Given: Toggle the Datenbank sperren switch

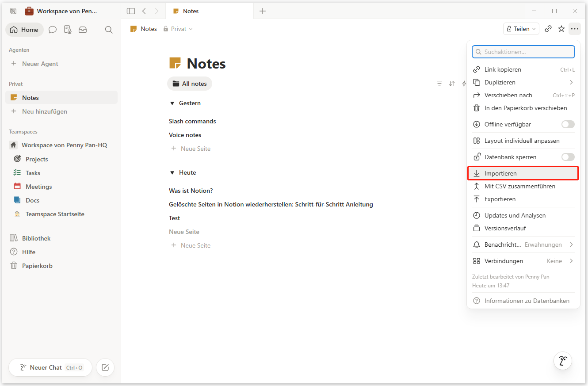Looking at the screenshot, I should pyautogui.click(x=568, y=157).
